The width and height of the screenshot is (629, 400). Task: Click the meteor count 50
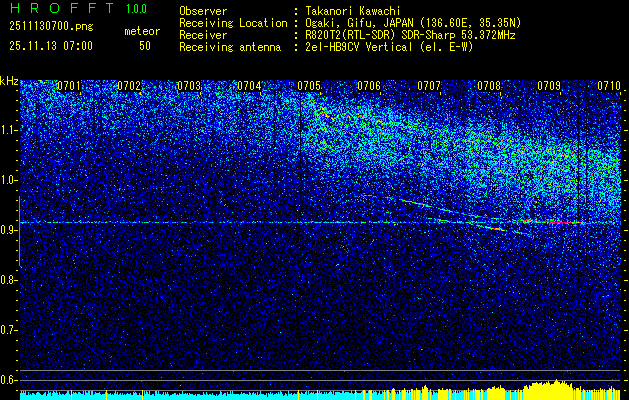click(145, 46)
